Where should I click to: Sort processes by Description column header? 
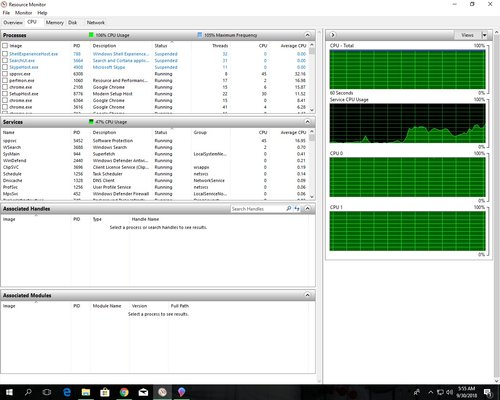[104, 46]
